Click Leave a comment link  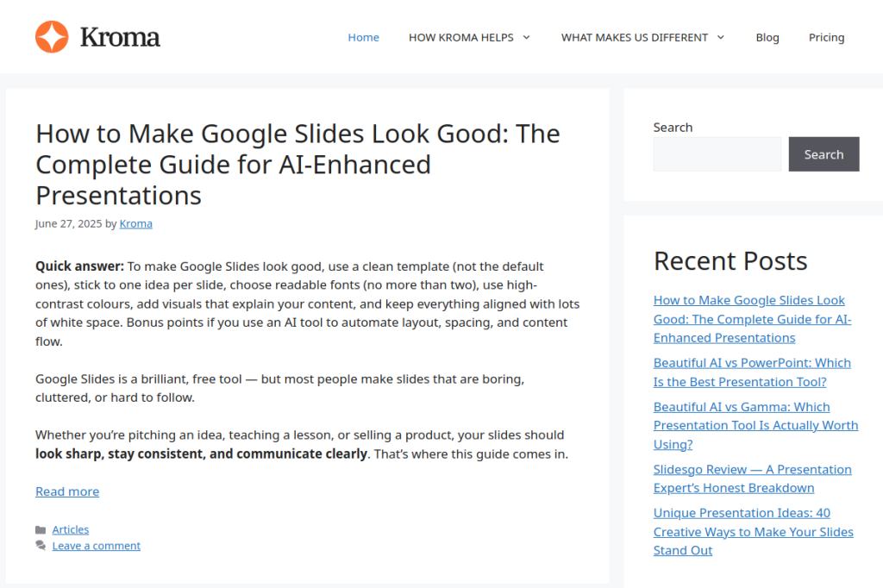[x=97, y=545]
